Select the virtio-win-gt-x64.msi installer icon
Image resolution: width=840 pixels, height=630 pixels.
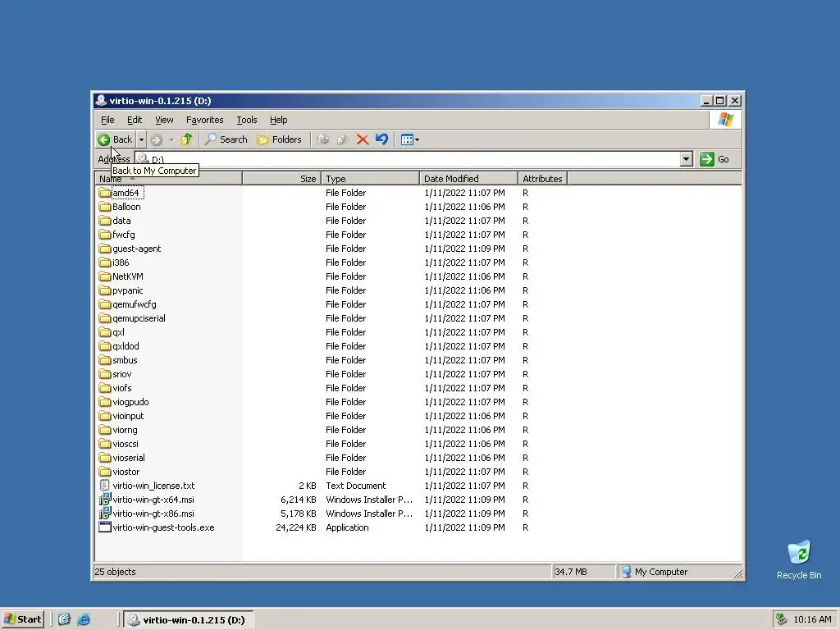105,500
